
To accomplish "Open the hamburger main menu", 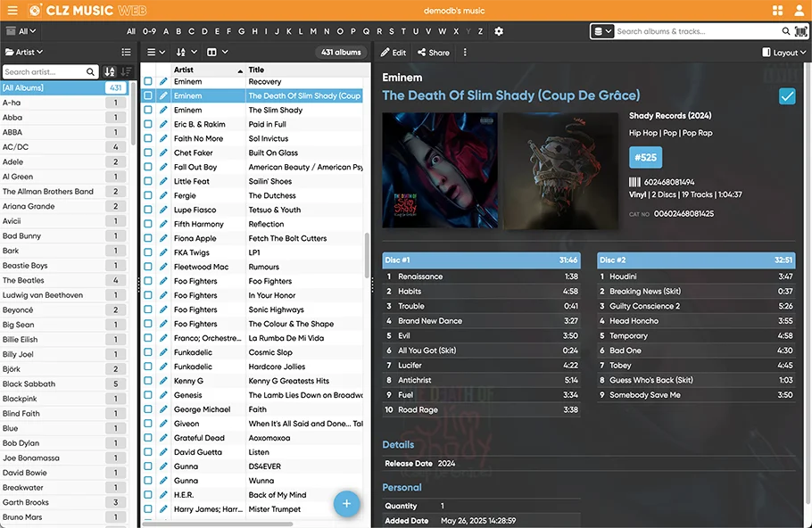I will tap(12, 11).
